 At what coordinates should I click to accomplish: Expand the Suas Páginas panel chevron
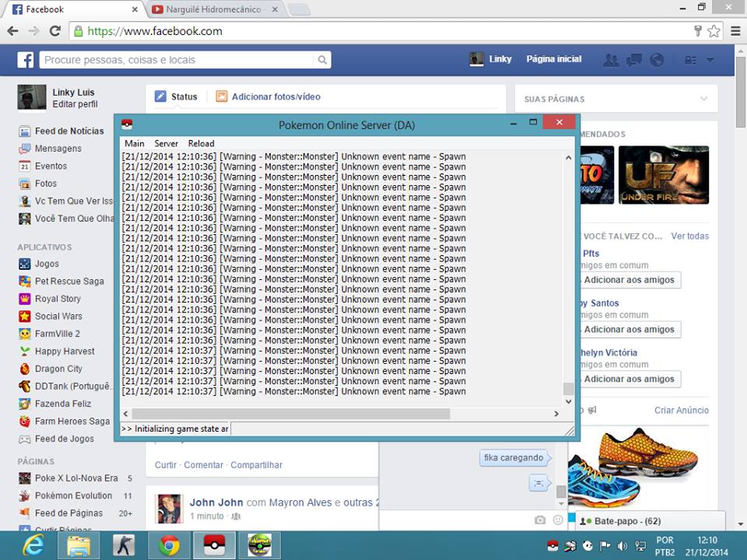coord(703,99)
